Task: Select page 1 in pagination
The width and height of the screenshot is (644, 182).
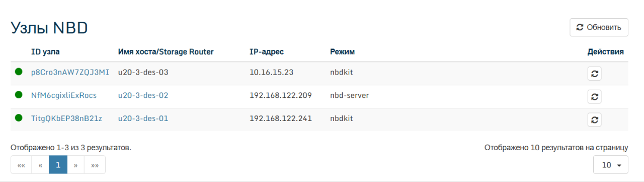Action: point(58,165)
